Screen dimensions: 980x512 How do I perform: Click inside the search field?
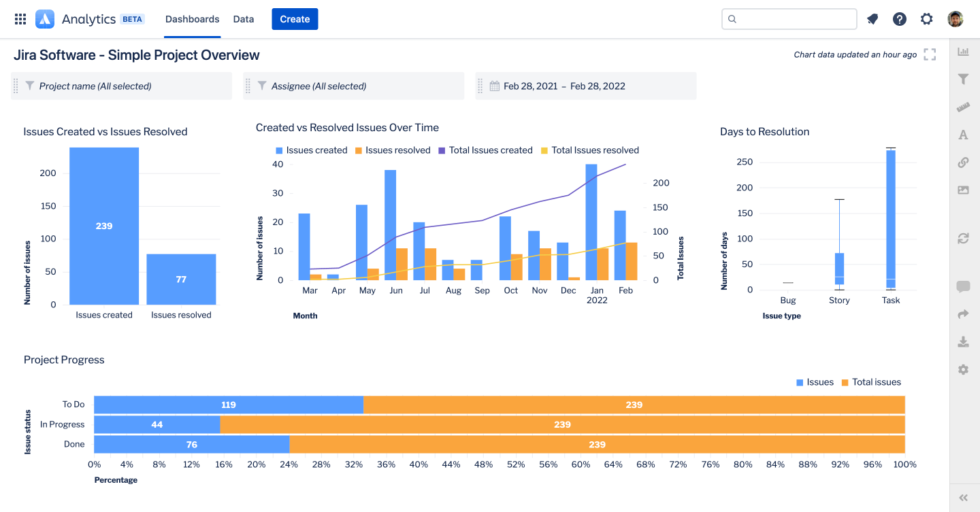789,19
